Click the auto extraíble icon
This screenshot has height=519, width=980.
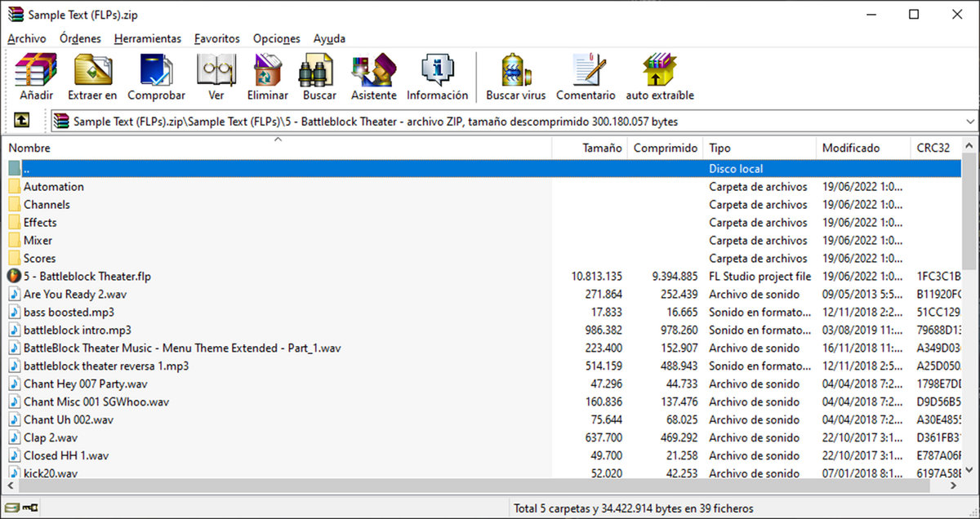click(x=660, y=77)
